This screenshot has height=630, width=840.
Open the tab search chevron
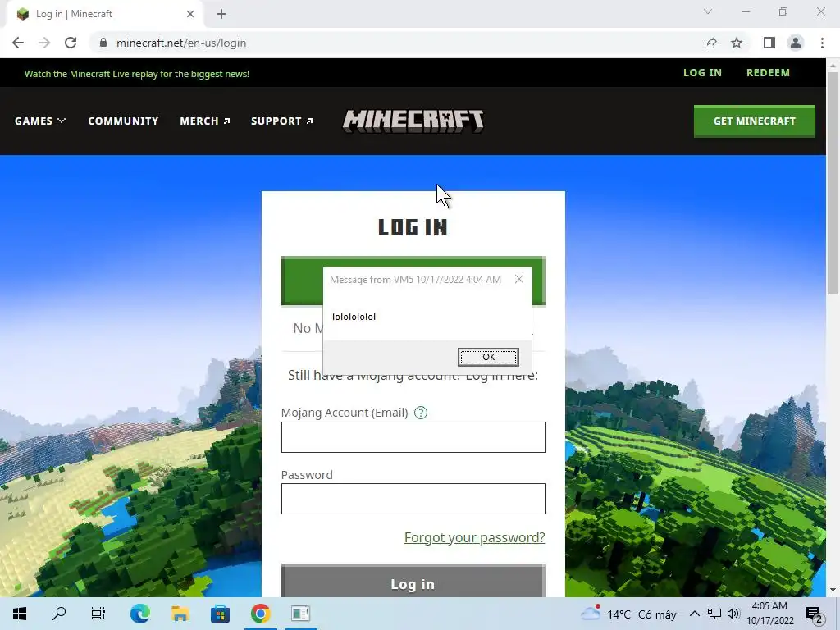coord(708,11)
